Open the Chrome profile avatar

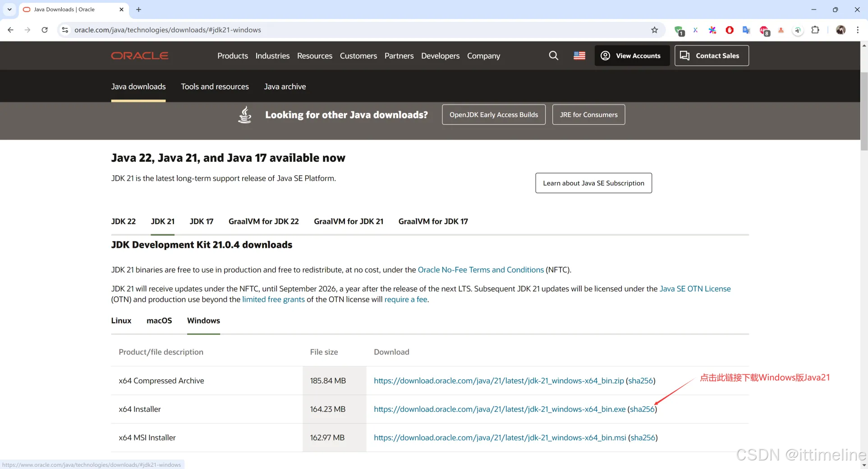click(840, 30)
